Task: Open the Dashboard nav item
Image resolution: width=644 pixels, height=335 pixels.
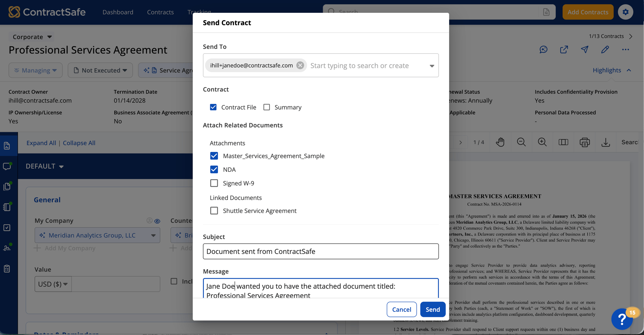Action: pyautogui.click(x=118, y=12)
